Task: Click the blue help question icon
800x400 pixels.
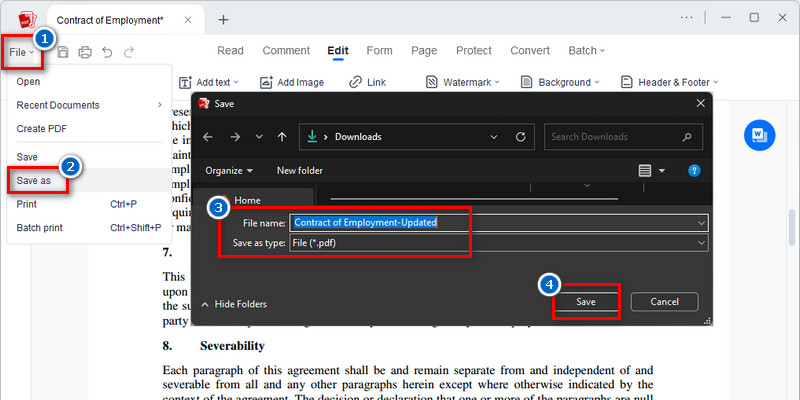Action: click(x=694, y=170)
